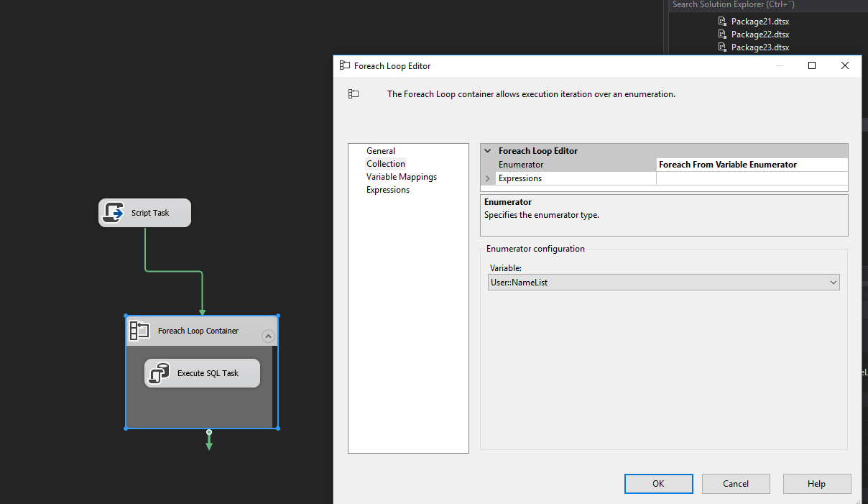Click the Script Task icon
The height and width of the screenshot is (504, 868).
(x=114, y=213)
